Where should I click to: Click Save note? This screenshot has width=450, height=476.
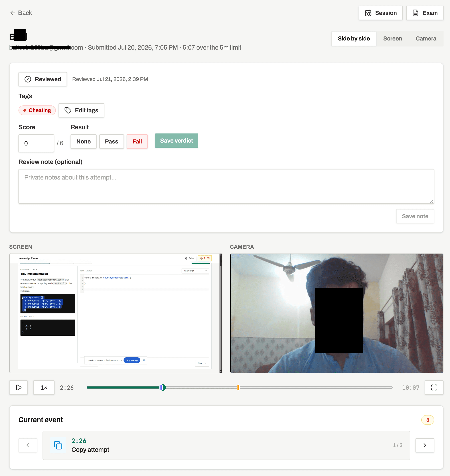click(x=415, y=216)
